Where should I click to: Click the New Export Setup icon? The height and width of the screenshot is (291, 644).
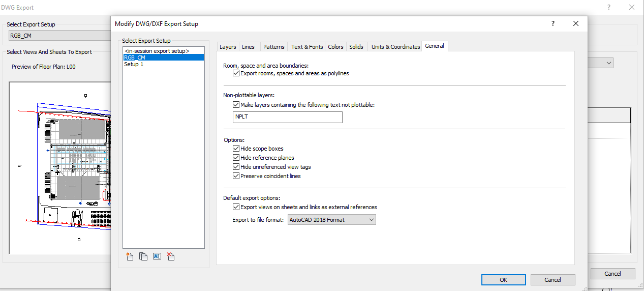(x=130, y=256)
